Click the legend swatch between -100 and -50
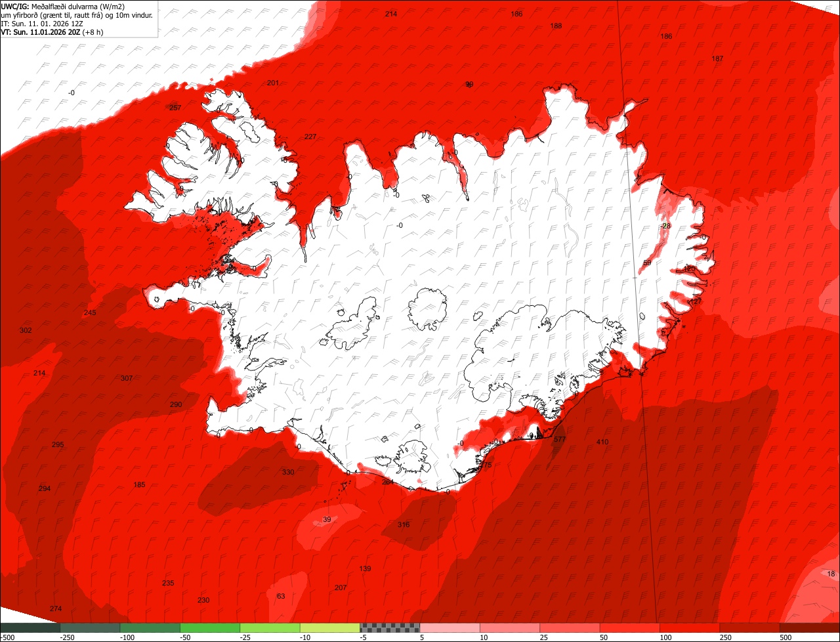The height and width of the screenshot is (642, 840). tap(150, 628)
